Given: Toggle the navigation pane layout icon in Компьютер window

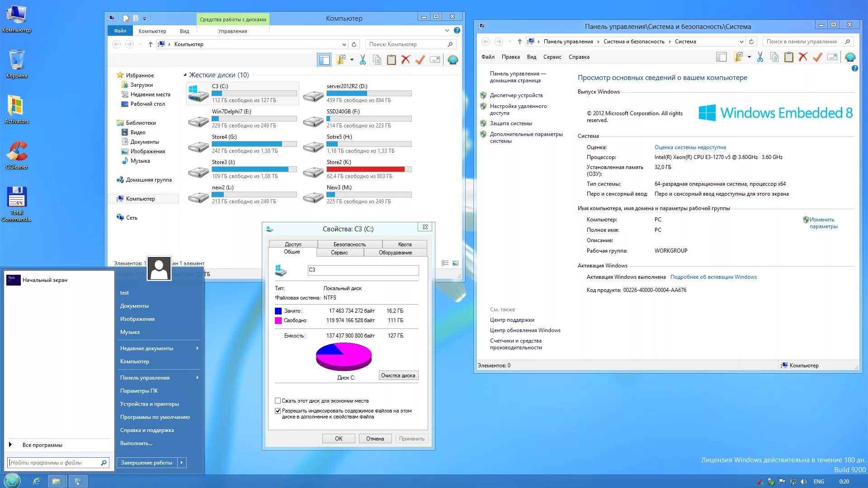Looking at the screenshot, I should pyautogui.click(x=324, y=60).
